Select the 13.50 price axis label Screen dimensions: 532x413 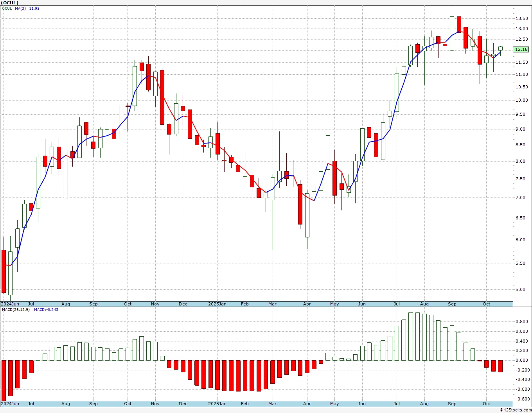click(521, 18)
